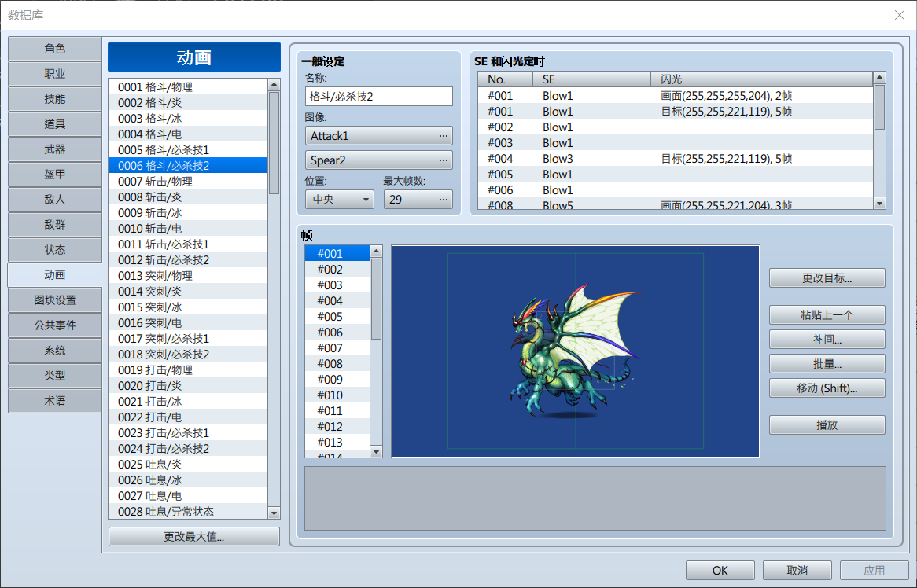
Task: Click the 批量 button
Action: point(827,364)
